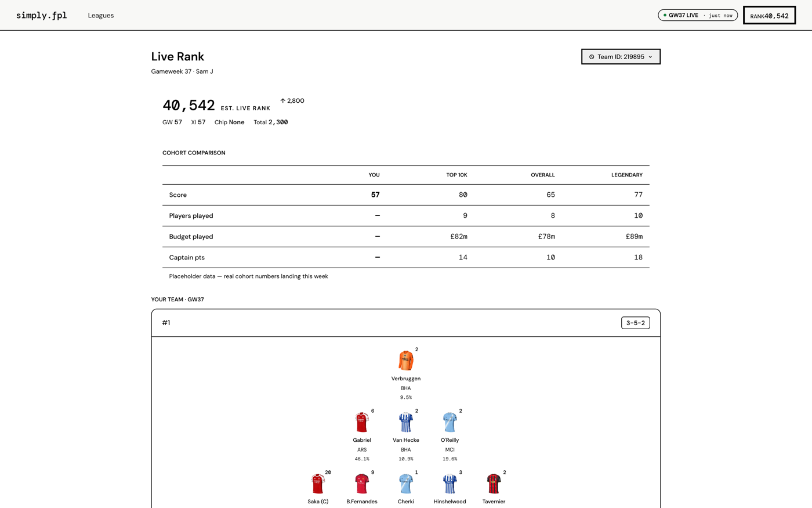Click the GW37 LIVE status pill
The image size is (812, 508).
[698, 15]
